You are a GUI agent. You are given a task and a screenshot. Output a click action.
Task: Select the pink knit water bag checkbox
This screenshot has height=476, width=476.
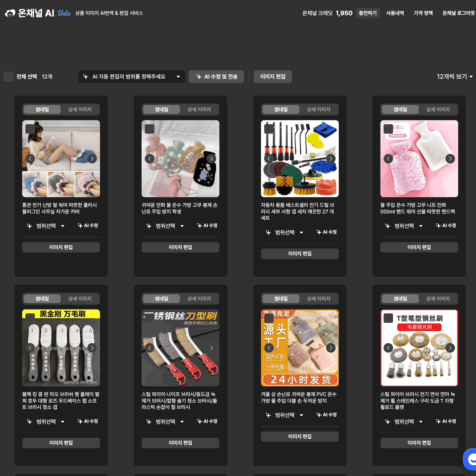pyautogui.click(x=388, y=129)
